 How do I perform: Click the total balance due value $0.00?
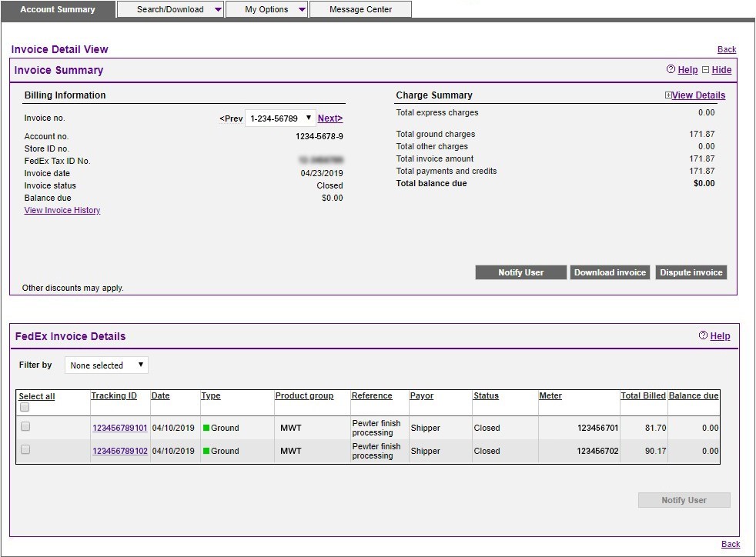[704, 183]
